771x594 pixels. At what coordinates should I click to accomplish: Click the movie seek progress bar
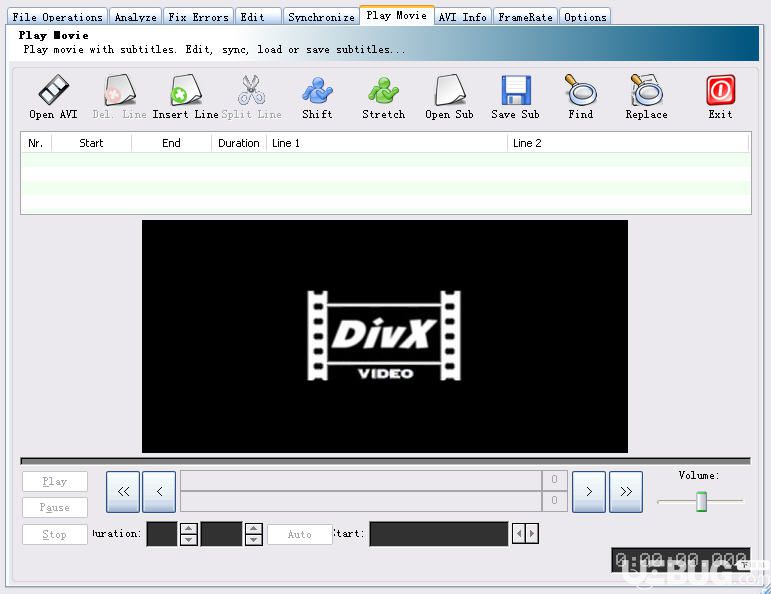tap(386, 461)
